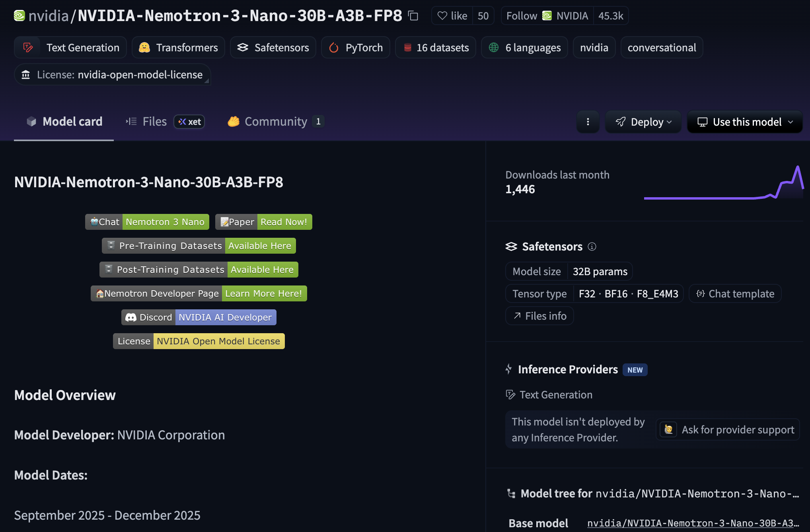Click Ask for provider support
Screen dimensions: 810x532
[x=727, y=430]
